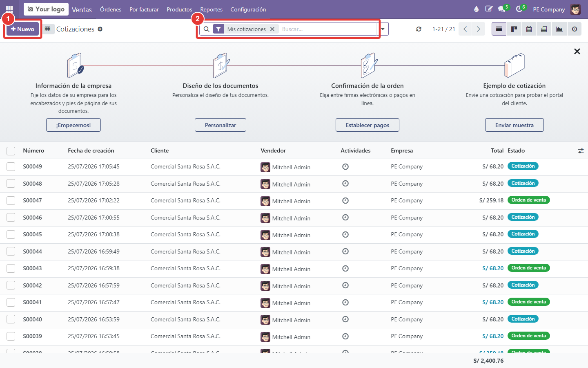Switch to Pivot table view
This screenshot has height=368, width=588.
(x=544, y=29)
